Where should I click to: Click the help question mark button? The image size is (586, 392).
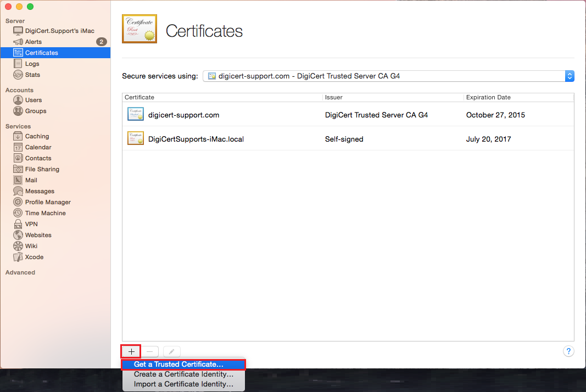pos(568,351)
